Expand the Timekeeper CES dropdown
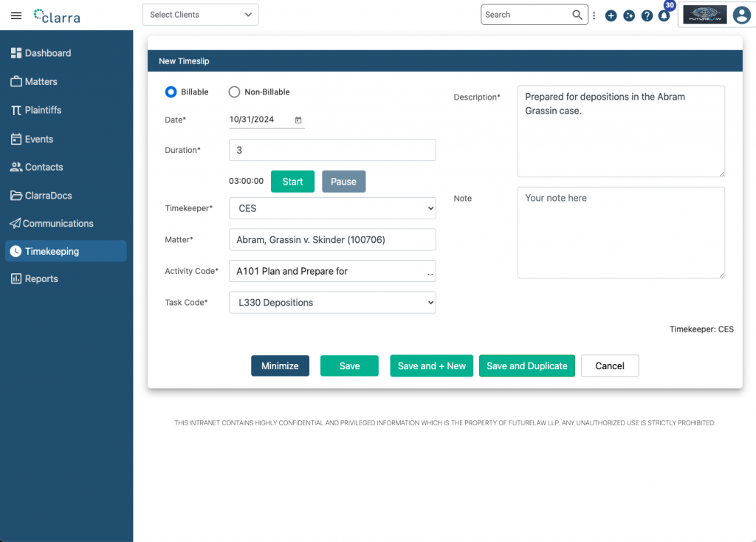This screenshot has height=542, width=756. (x=332, y=208)
